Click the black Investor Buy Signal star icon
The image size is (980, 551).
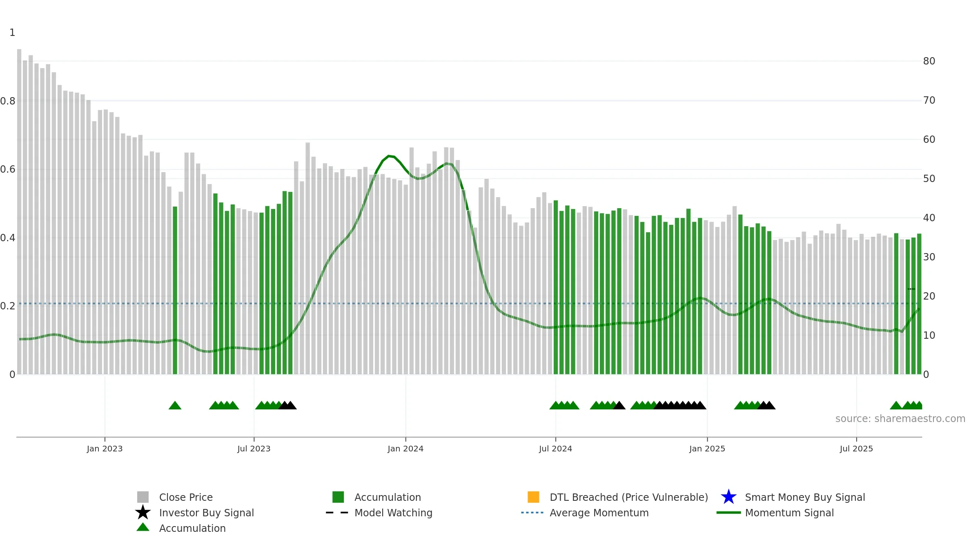click(x=143, y=513)
